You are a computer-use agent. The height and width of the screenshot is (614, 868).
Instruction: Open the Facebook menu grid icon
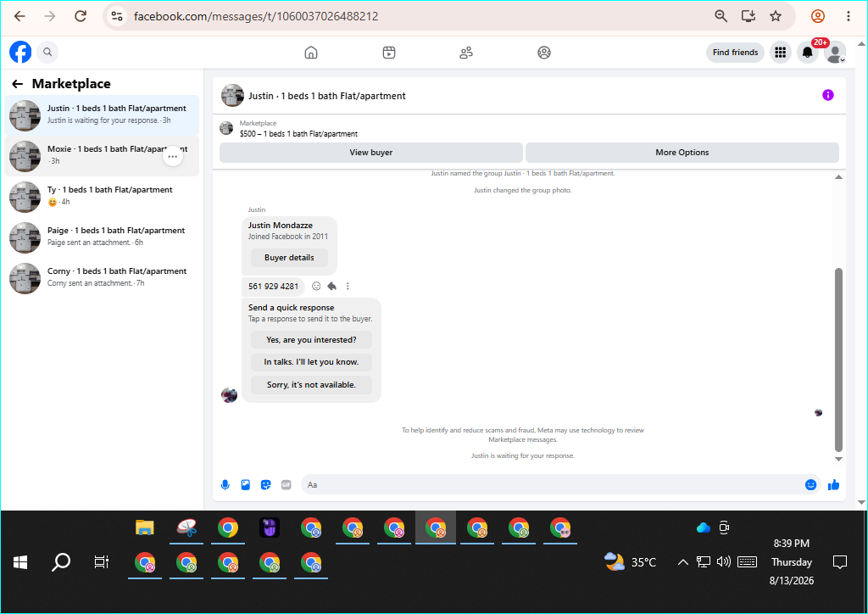coord(781,52)
